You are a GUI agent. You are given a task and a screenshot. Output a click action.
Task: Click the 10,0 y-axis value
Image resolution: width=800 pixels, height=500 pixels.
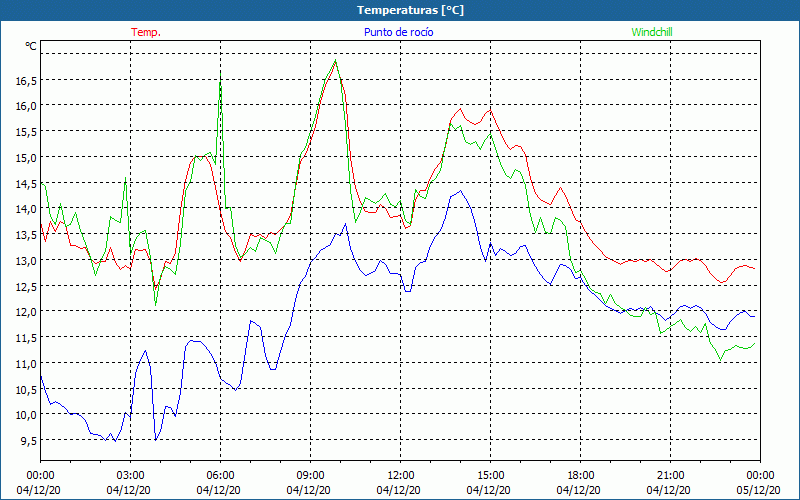coord(25,415)
